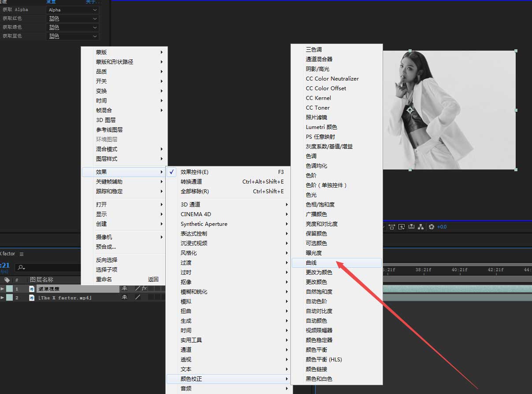Click the blue 重置 link in effect panel

coord(51,2)
